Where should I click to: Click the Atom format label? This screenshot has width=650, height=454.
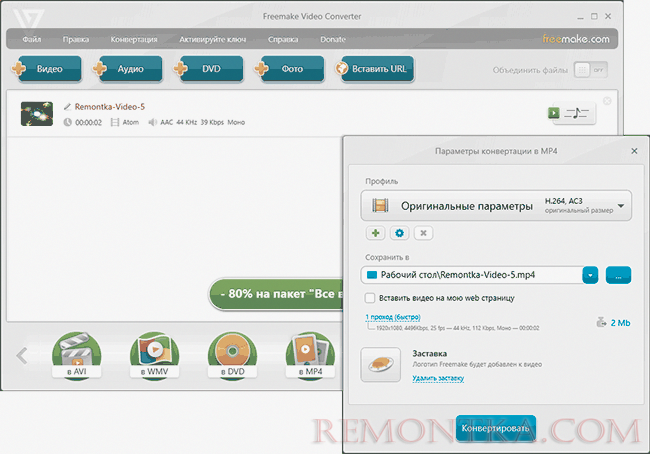click(x=131, y=122)
